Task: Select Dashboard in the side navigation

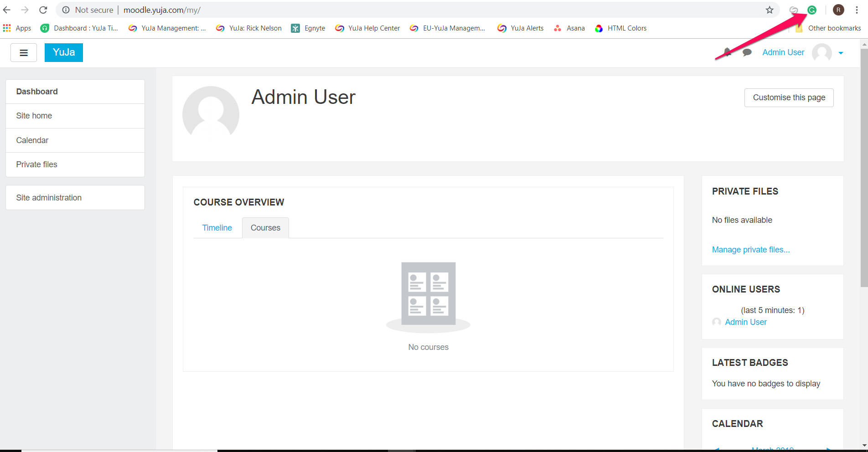Action: pyautogui.click(x=75, y=92)
